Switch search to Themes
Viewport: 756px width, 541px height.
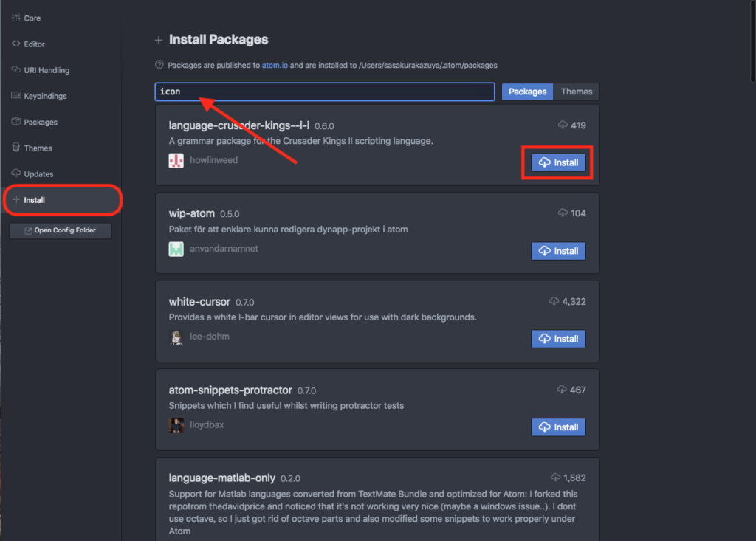pos(577,92)
